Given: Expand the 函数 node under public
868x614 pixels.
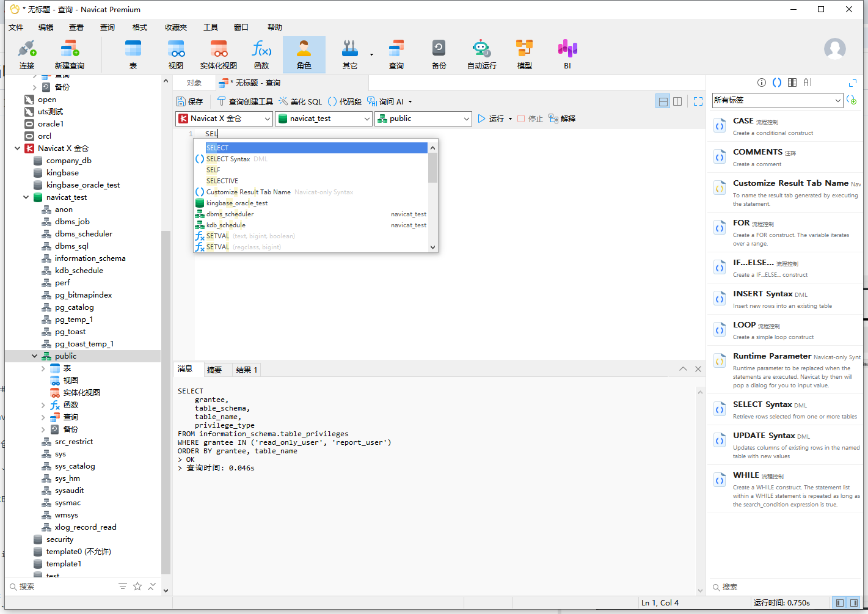Looking at the screenshot, I should pos(43,405).
